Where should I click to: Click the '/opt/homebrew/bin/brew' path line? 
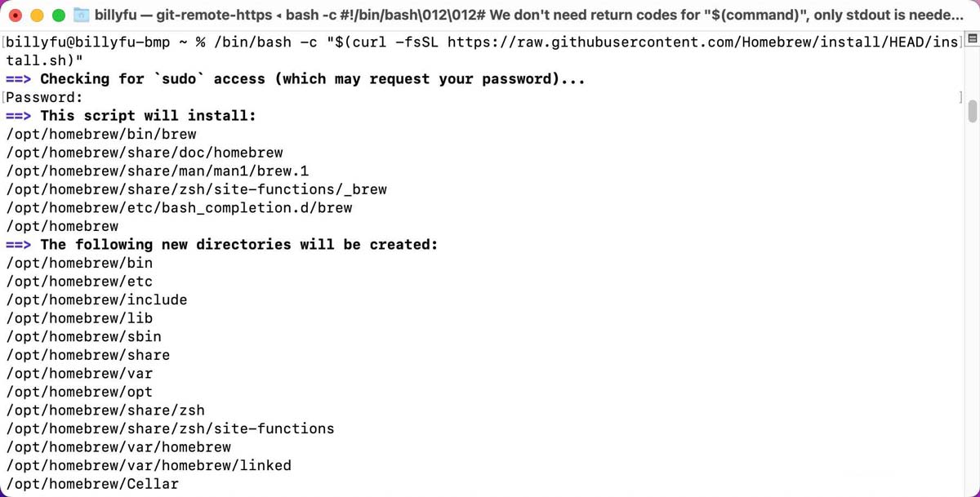pos(101,134)
